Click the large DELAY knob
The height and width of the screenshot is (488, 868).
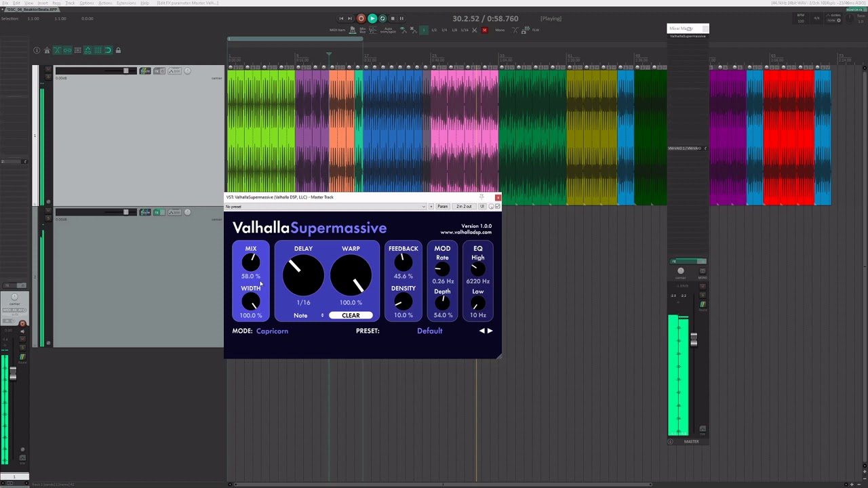[303, 274]
